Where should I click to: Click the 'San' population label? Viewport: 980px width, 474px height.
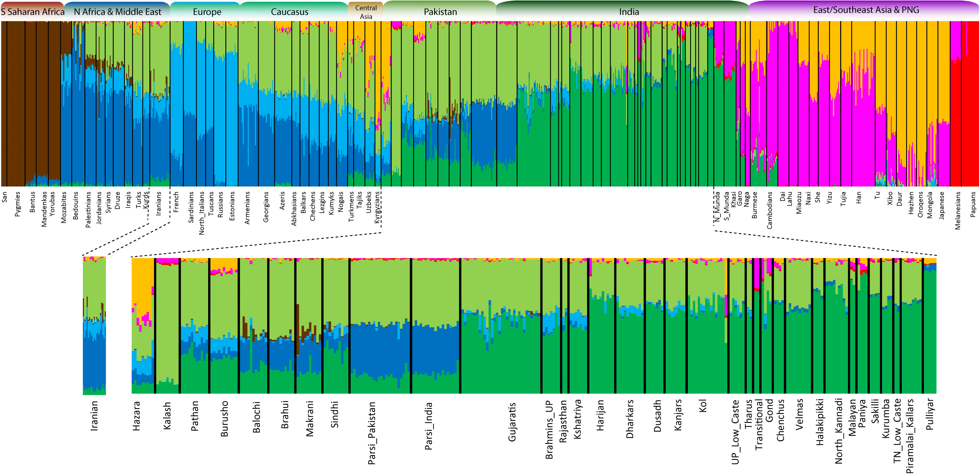(x=4, y=197)
